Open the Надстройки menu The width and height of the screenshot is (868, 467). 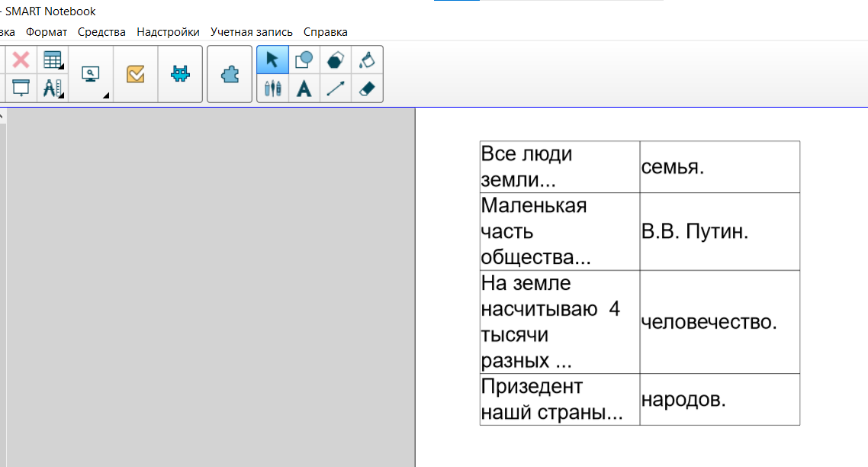coord(169,32)
